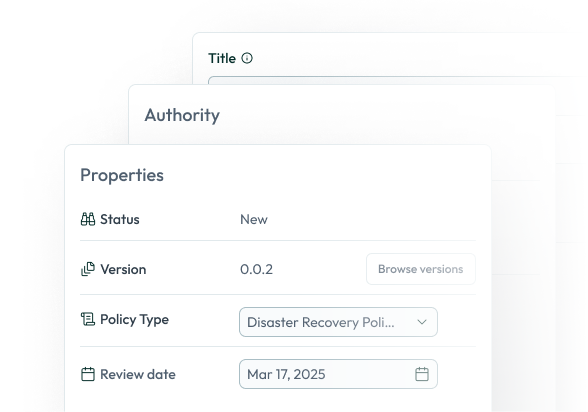The height and width of the screenshot is (412, 588).
Task: Click the chevron in Policy Type dropdown
Action: (422, 322)
